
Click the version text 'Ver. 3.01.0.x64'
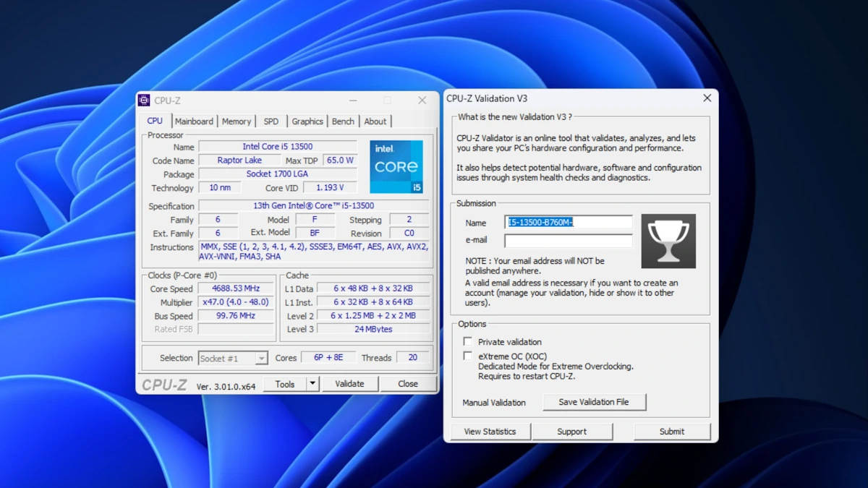click(226, 386)
